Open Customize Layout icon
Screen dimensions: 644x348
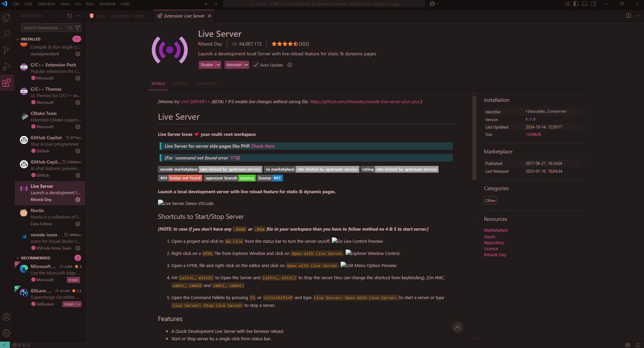(567, 4)
